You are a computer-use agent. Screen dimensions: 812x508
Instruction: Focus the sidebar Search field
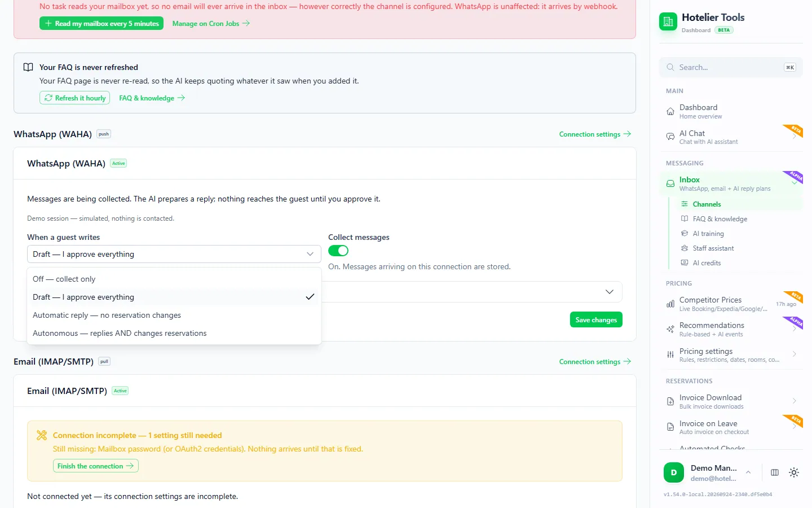coord(731,67)
